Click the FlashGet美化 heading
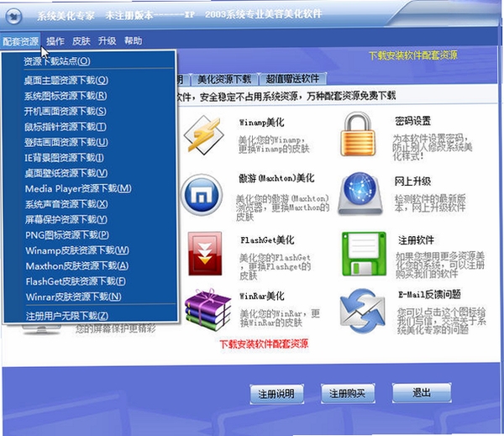504x436 pixels. click(x=267, y=240)
